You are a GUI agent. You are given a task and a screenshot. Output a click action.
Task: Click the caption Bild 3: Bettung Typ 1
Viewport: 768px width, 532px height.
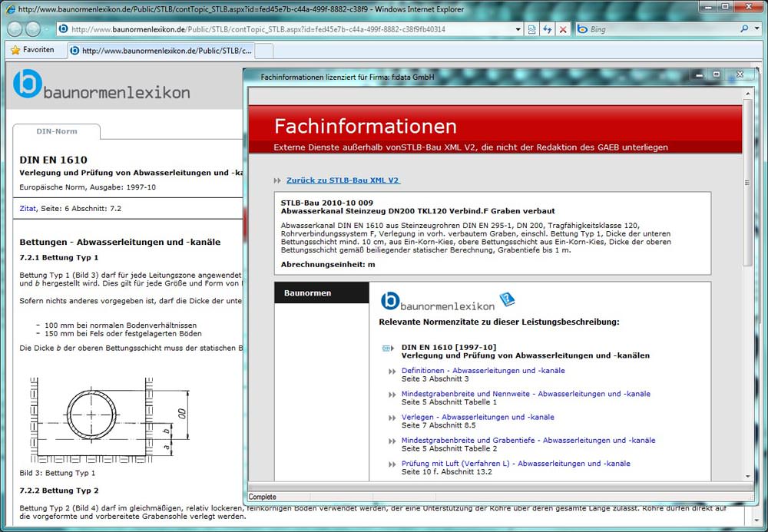(58, 473)
